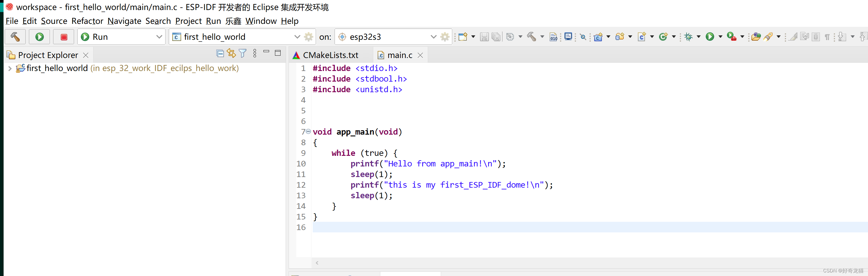
Task: Place cursor on empty line 16 in editor
Action: pyautogui.click(x=590, y=227)
